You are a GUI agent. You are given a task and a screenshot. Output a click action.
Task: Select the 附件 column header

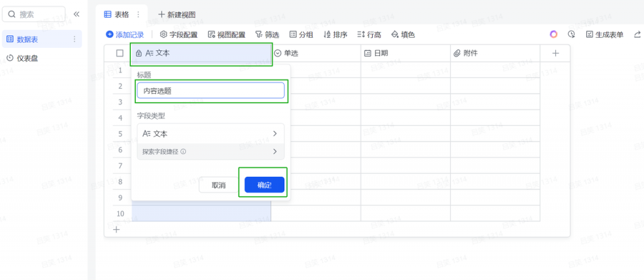tap(496, 53)
